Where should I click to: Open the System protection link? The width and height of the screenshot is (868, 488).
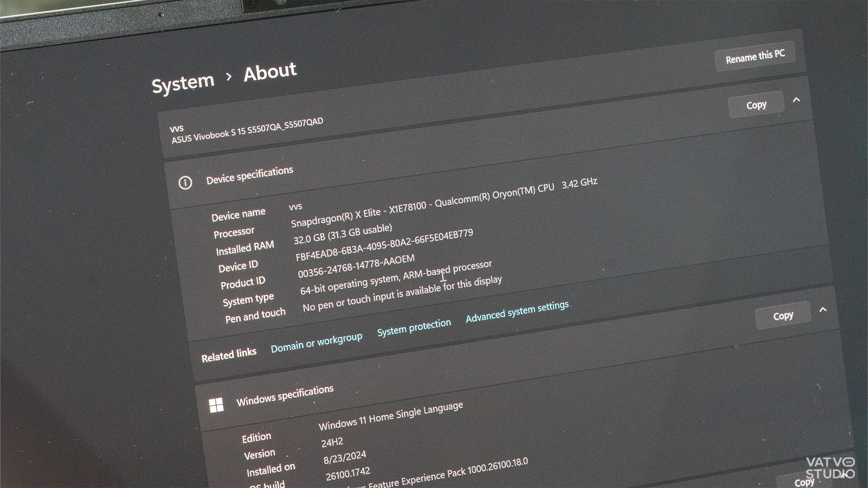pos(414,327)
